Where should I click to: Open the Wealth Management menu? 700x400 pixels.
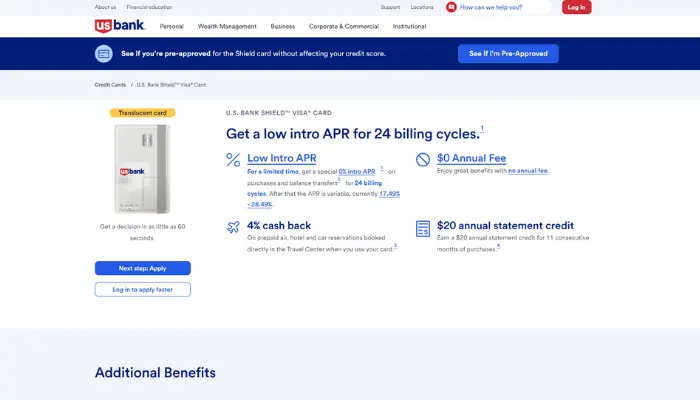point(227,27)
